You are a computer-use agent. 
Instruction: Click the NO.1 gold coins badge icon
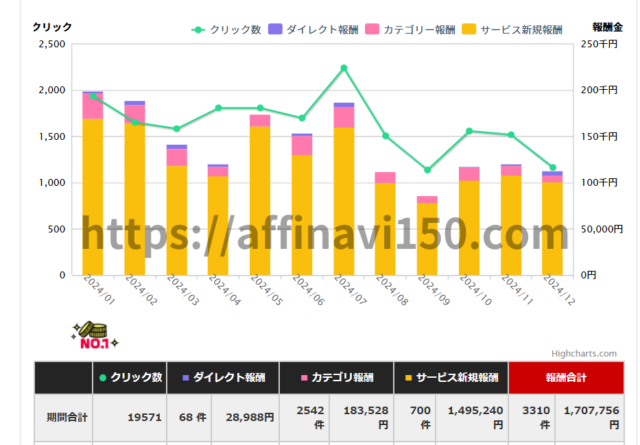coord(95,336)
